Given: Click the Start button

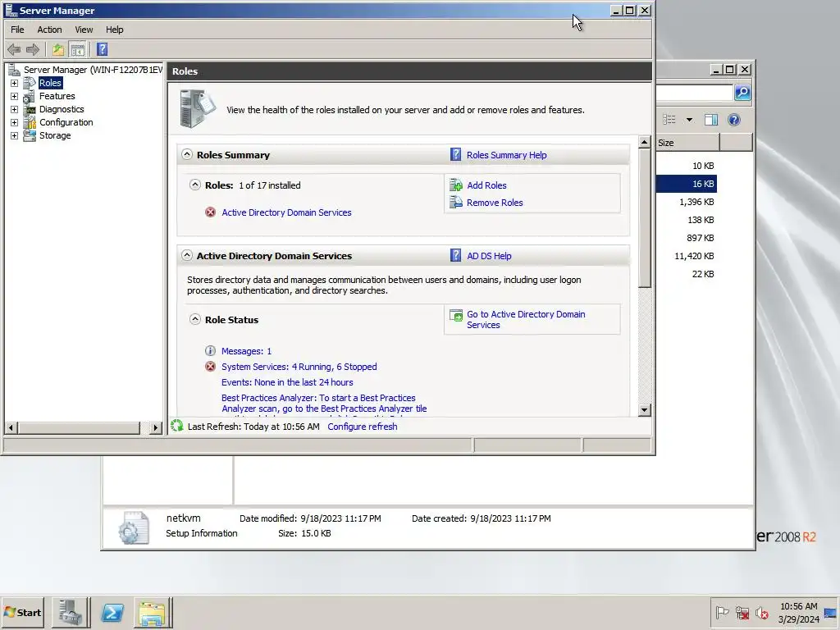Looking at the screenshot, I should [x=22, y=612].
